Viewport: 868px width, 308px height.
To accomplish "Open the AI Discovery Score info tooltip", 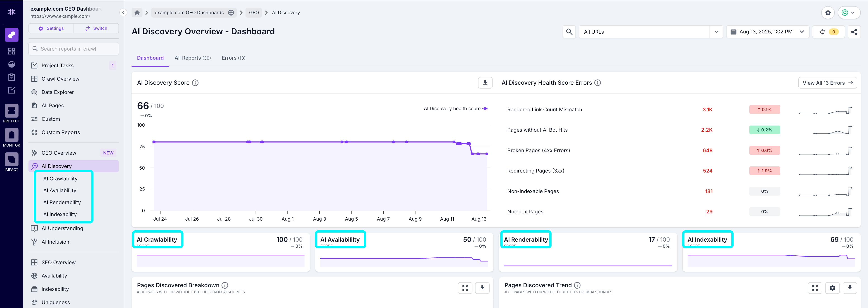I will [196, 82].
